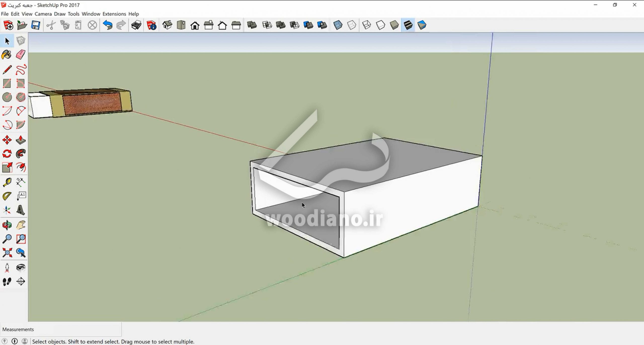Viewport: 644px width, 345px height.
Task: Select the Pie tool
Action: [21, 125]
